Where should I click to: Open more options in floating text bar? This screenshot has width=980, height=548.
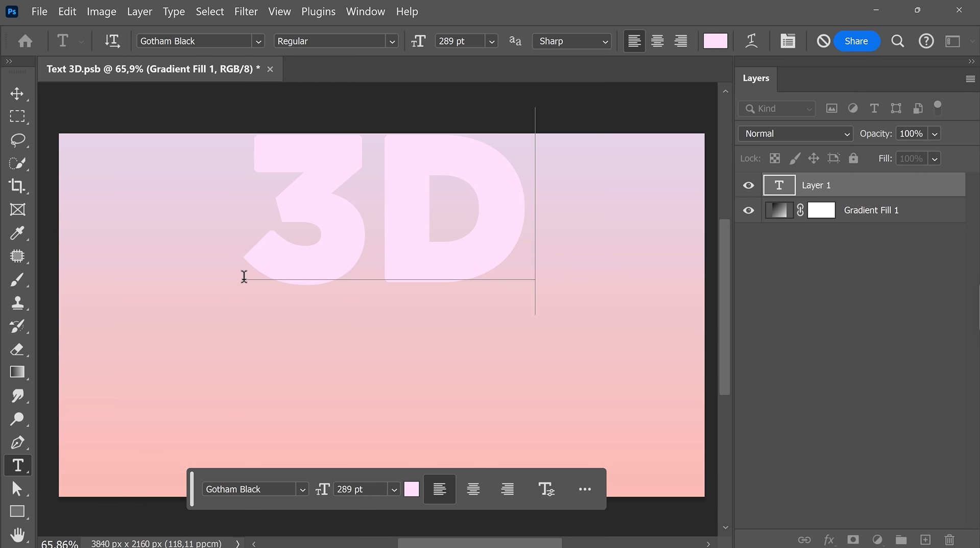[x=585, y=489]
